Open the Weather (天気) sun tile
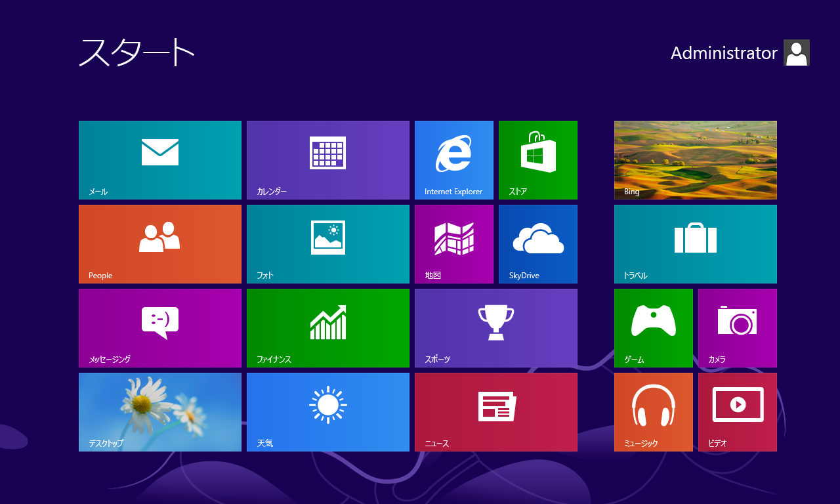Screen dimensions: 840x504 click(x=328, y=412)
